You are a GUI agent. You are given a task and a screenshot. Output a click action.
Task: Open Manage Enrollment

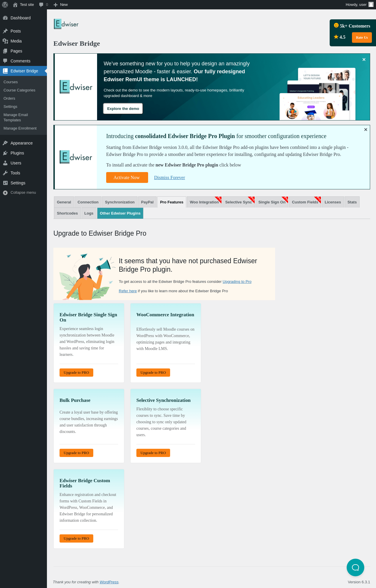coord(20,128)
